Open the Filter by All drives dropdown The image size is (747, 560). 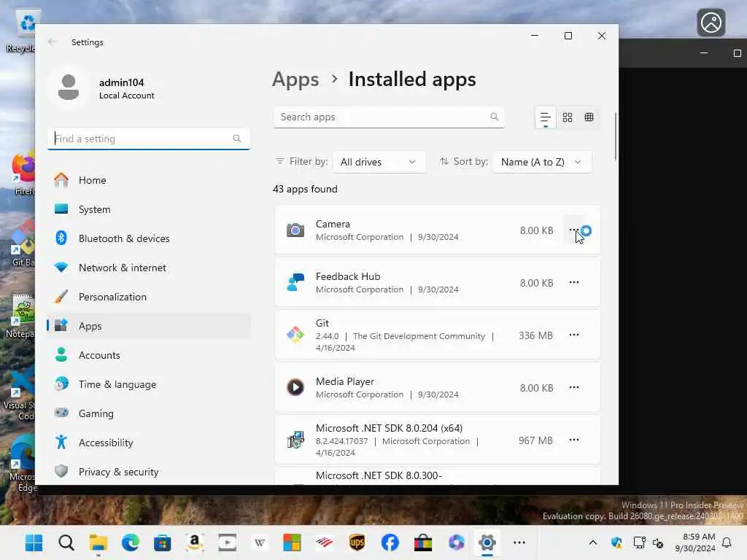[379, 162]
